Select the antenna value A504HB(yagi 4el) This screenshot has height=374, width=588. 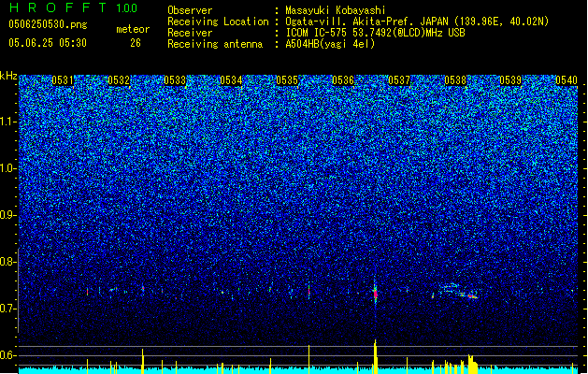[x=330, y=44]
